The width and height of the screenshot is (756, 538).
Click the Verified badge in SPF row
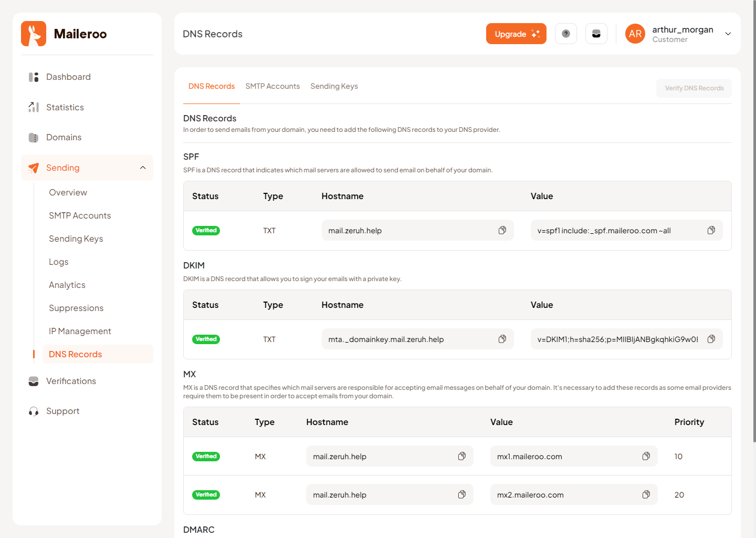point(206,231)
